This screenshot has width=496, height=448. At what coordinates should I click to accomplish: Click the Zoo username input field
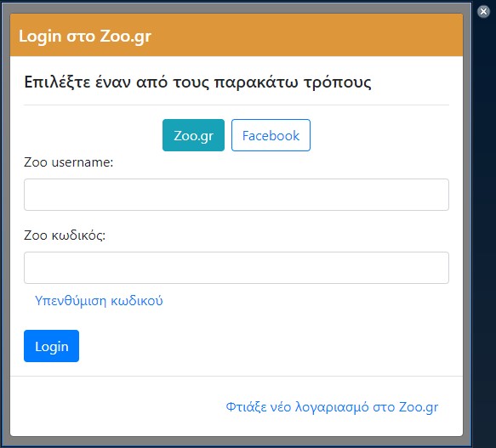pyautogui.click(x=237, y=195)
